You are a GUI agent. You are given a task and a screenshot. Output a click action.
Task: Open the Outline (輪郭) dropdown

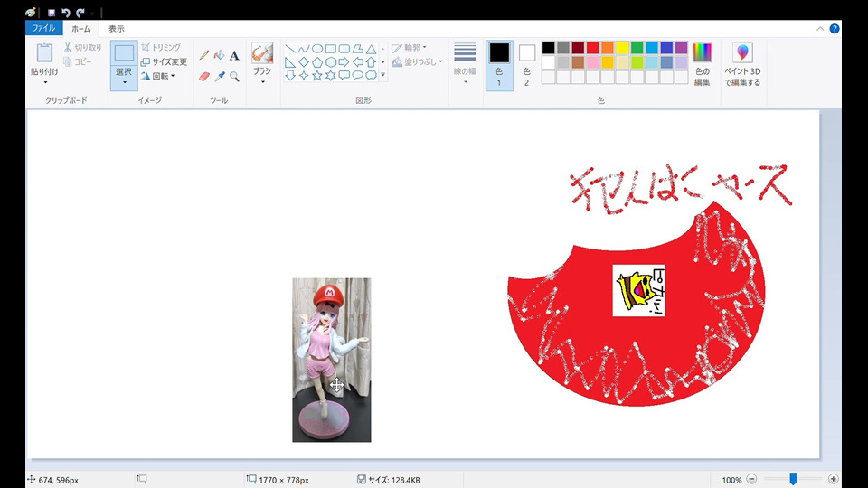409,48
